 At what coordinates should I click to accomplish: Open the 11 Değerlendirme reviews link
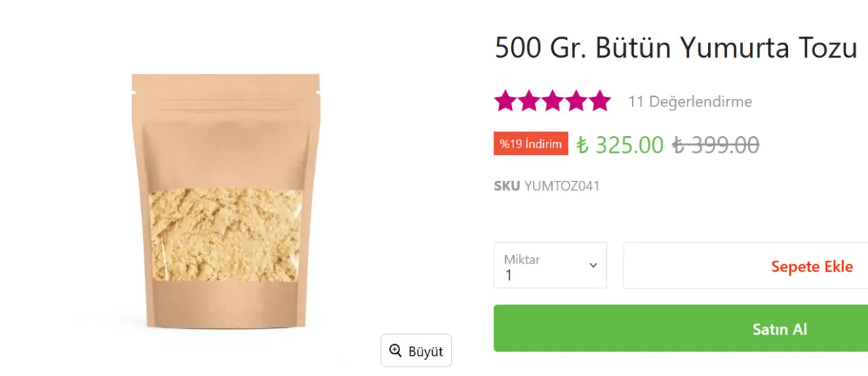(690, 102)
